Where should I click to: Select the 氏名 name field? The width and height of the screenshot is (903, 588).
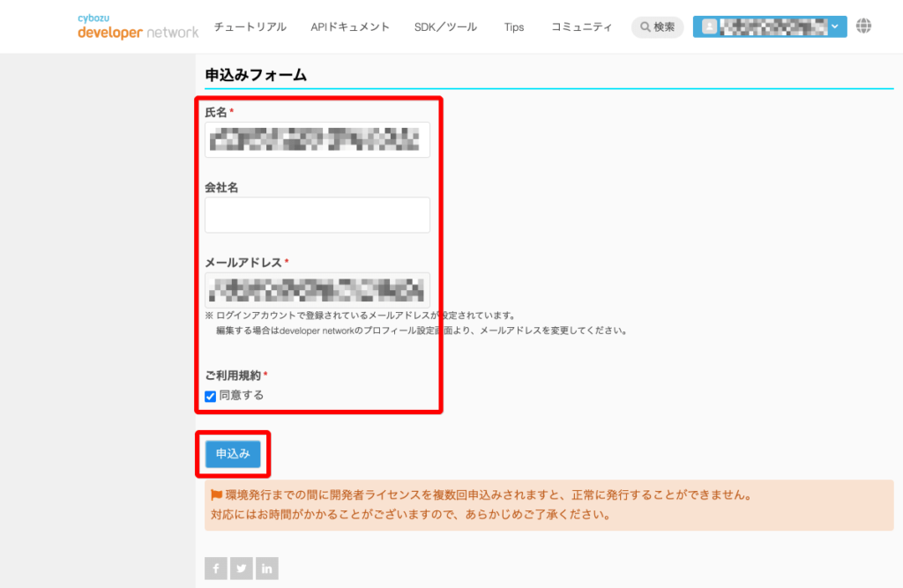tap(317, 138)
